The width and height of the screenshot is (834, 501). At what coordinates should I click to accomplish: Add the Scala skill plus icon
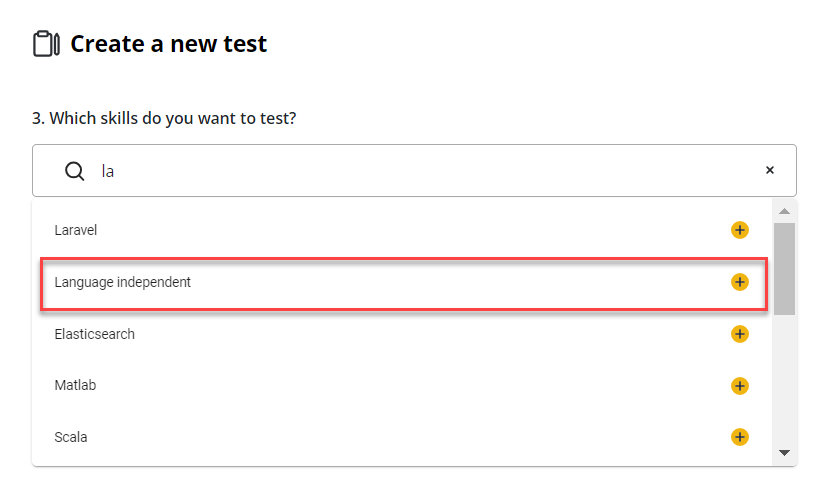pyautogui.click(x=739, y=437)
